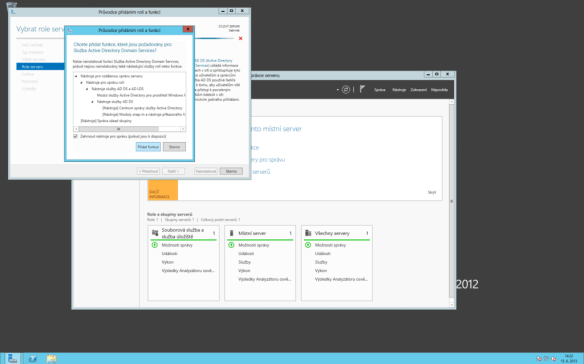
Task: Click the red X icon near the wizard's progress bar
Action: [241, 38]
